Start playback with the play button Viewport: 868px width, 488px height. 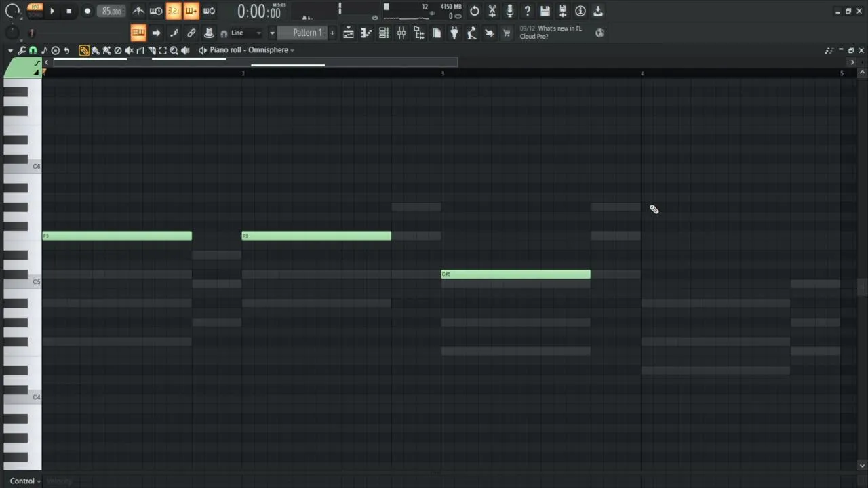click(52, 11)
